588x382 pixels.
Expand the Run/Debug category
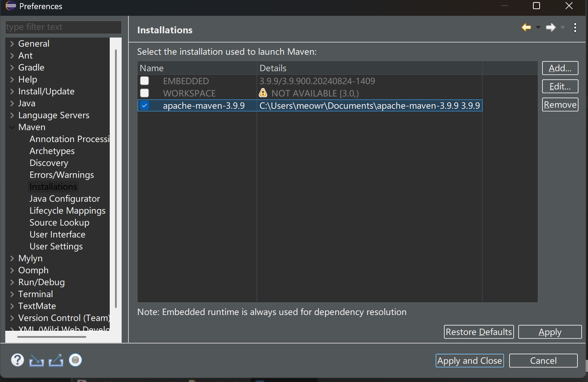(12, 282)
